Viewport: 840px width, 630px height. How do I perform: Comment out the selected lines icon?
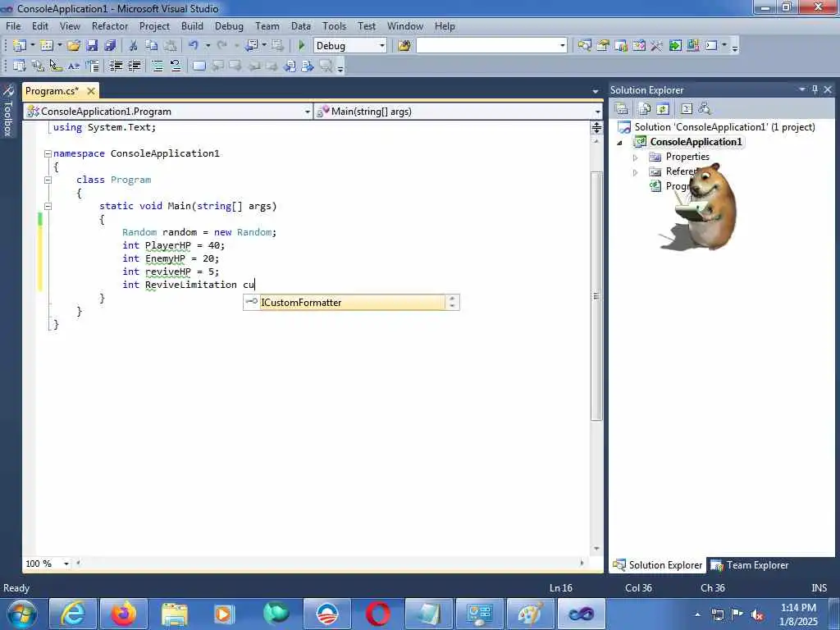[157, 66]
